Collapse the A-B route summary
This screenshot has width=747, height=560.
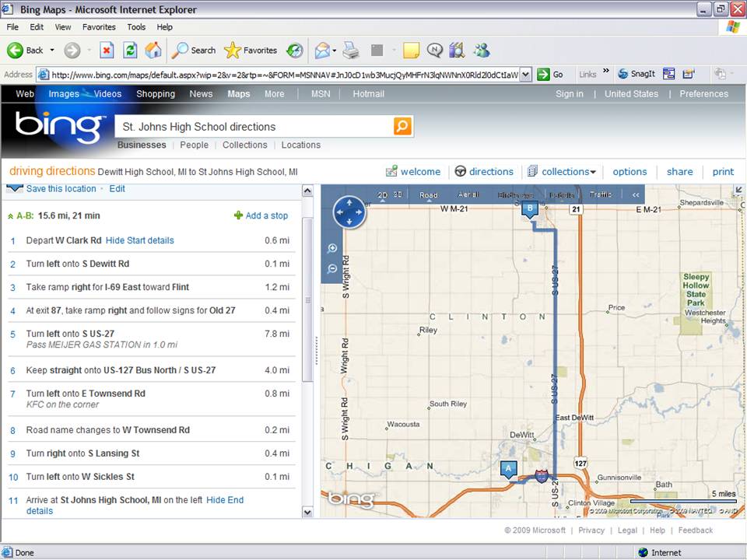10,216
